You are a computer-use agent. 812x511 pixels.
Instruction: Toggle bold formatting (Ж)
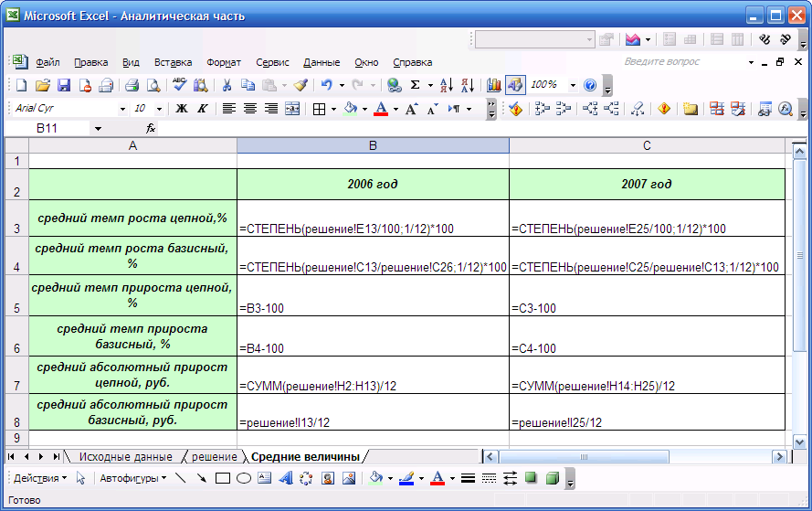181,109
